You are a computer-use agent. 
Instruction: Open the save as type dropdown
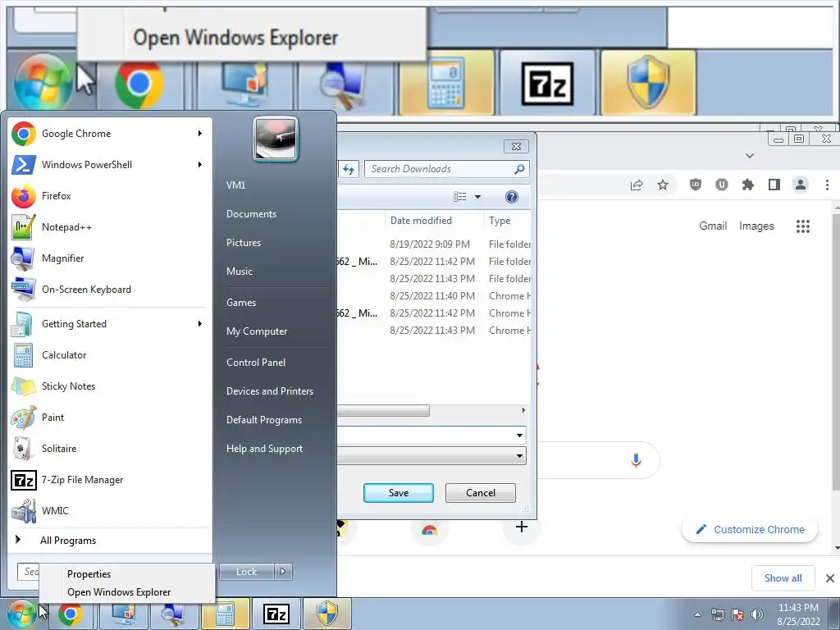[519, 456]
